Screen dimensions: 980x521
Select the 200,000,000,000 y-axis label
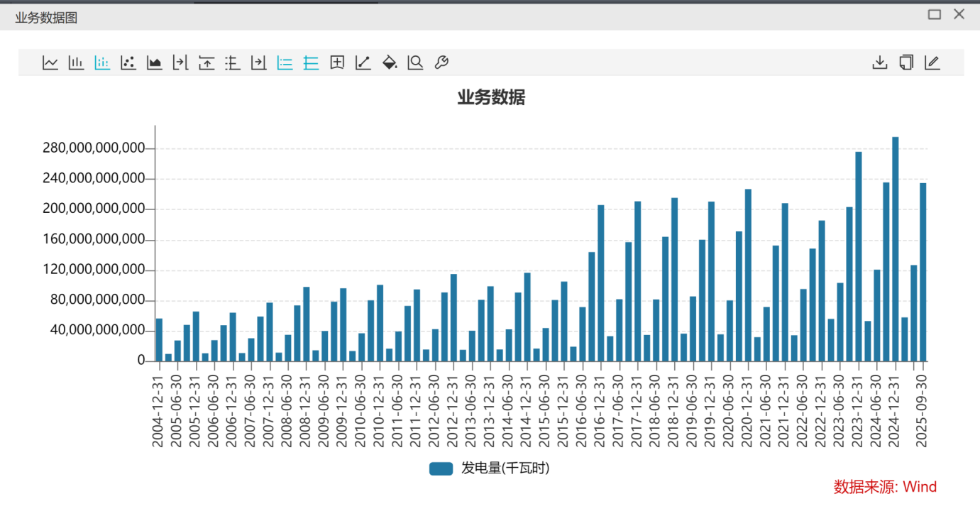(x=94, y=209)
